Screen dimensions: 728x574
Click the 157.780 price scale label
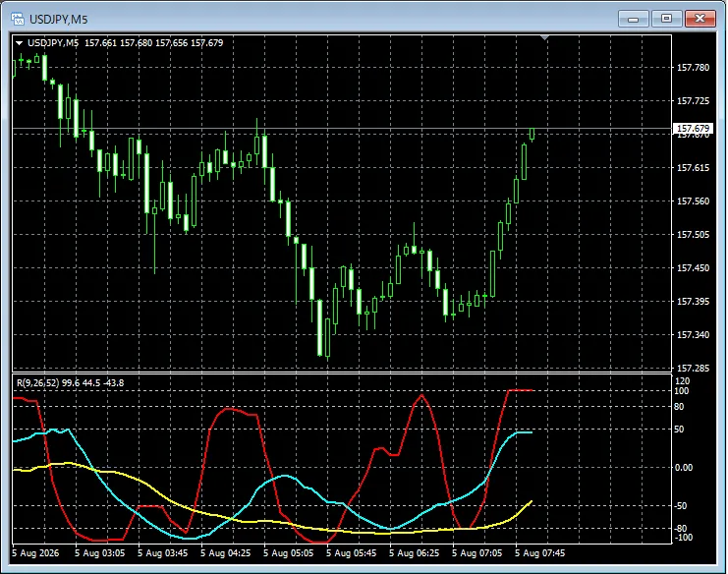(x=693, y=68)
